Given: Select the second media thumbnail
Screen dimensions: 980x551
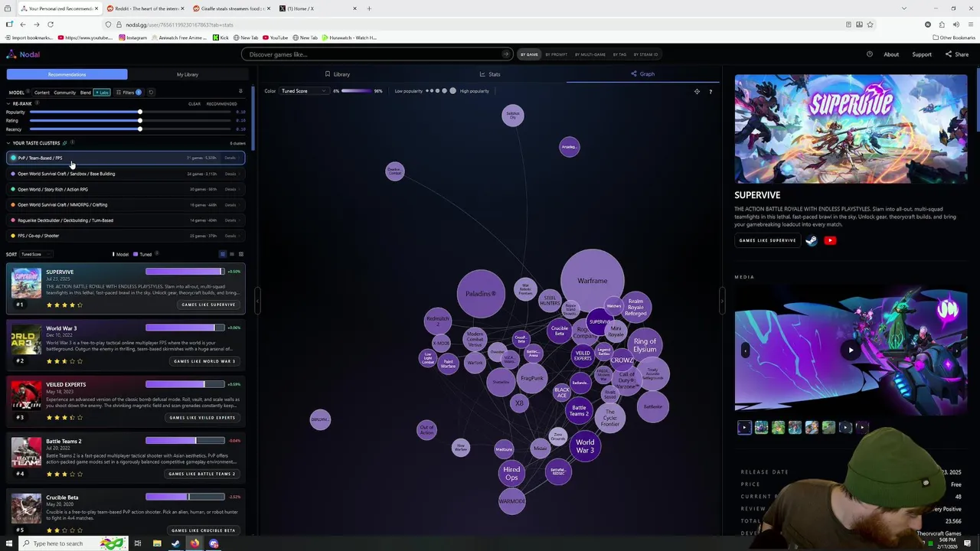Looking at the screenshot, I should pos(761,428).
